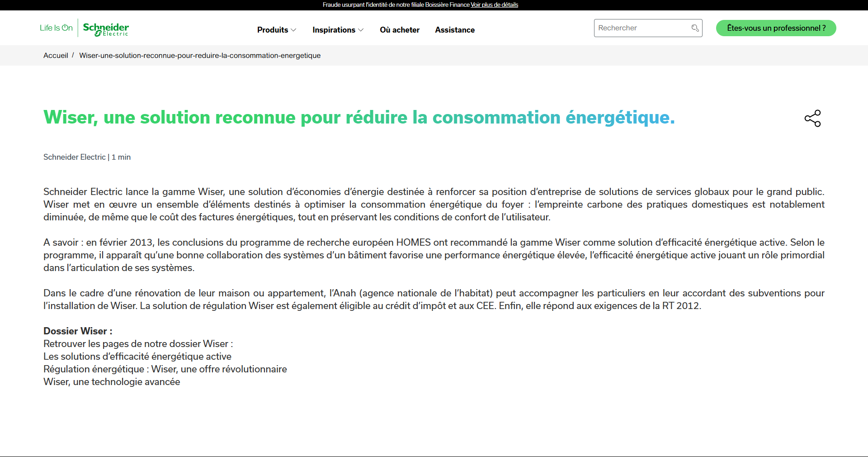Click the Schneider Electric logo
The height and width of the screenshot is (457, 868).
tap(106, 29)
